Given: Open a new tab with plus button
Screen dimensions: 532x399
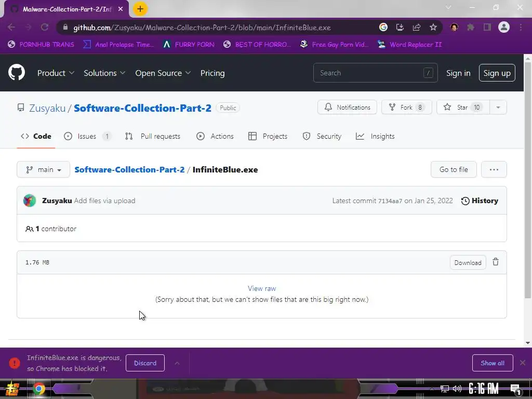Looking at the screenshot, I should pyautogui.click(x=140, y=9).
